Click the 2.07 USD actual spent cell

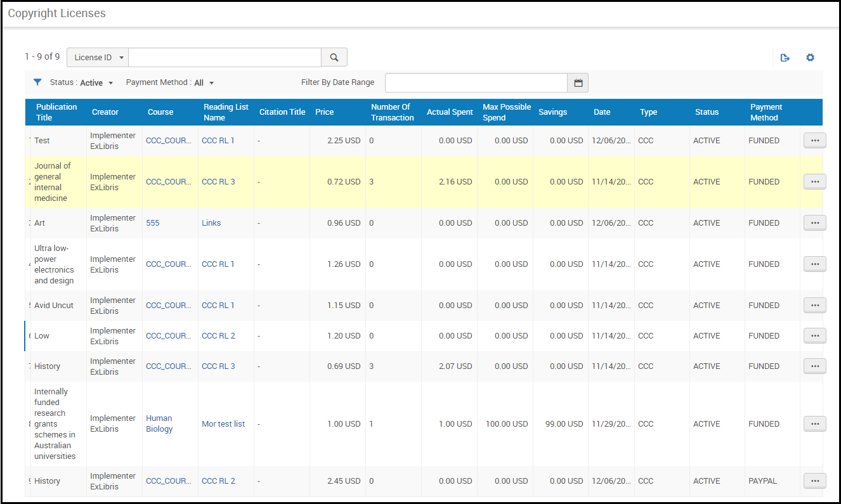[x=455, y=366]
